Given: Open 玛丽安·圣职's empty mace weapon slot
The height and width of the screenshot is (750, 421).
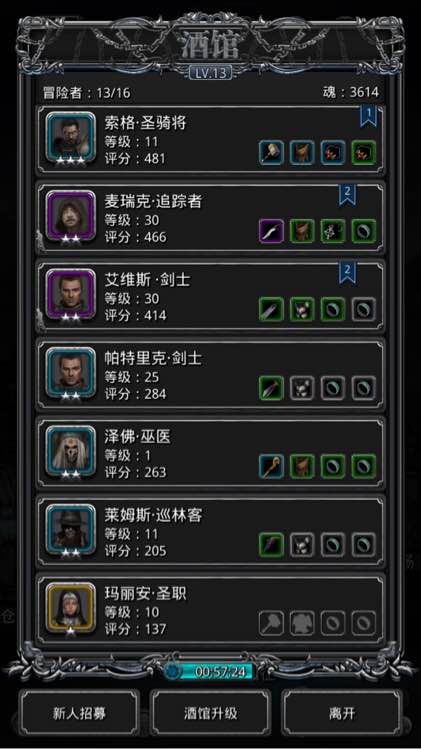Looking at the screenshot, I should pyautogui.click(x=271, y=623).
